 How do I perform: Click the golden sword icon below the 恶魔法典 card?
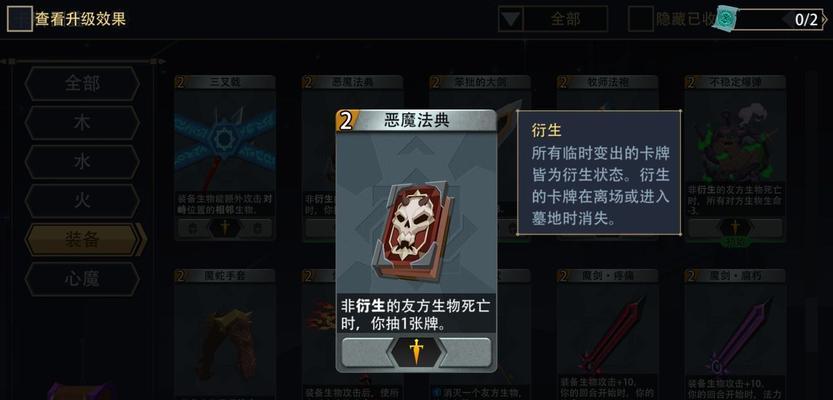(x=416, y=352)
